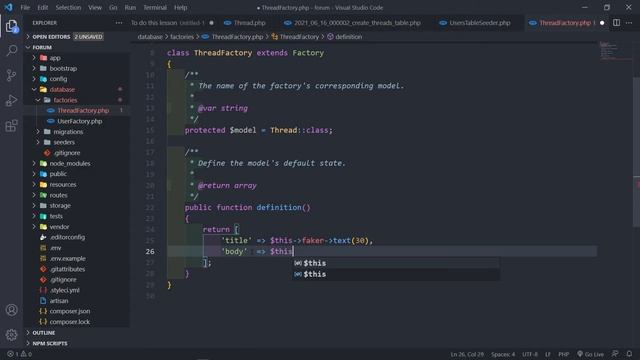This screenshot has height=360, width=640.
Task: Open the notifications bell
Action: click(x=629, y=354)
